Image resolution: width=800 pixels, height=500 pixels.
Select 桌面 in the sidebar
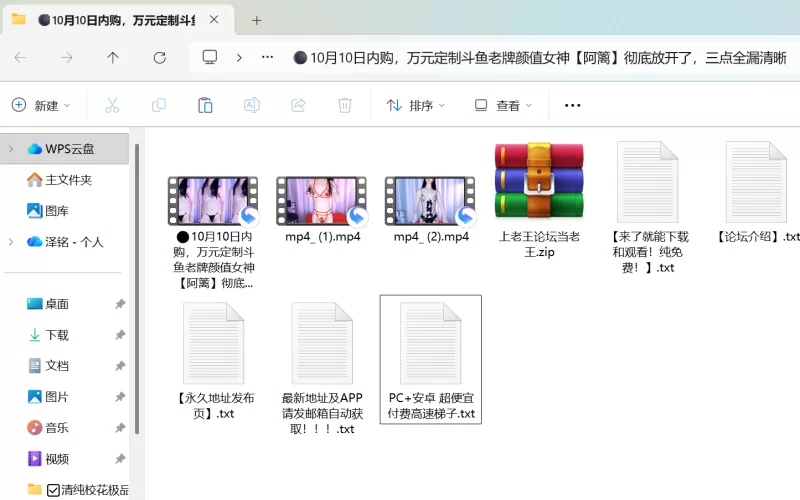coord(57,304)
